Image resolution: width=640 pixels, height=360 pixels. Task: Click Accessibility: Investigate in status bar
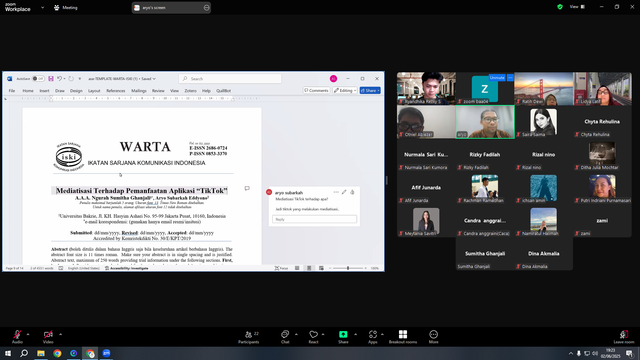tap(127, 268)
